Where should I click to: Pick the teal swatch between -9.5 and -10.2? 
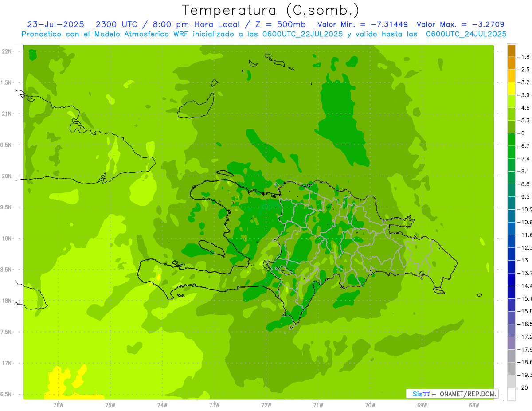tap(511, 204)
